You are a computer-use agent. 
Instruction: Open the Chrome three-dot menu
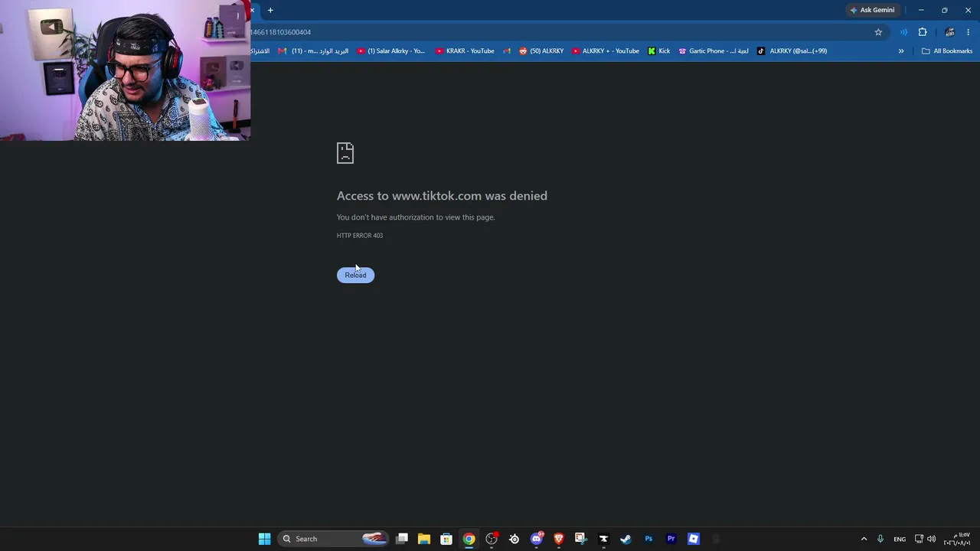coord(968,32)
